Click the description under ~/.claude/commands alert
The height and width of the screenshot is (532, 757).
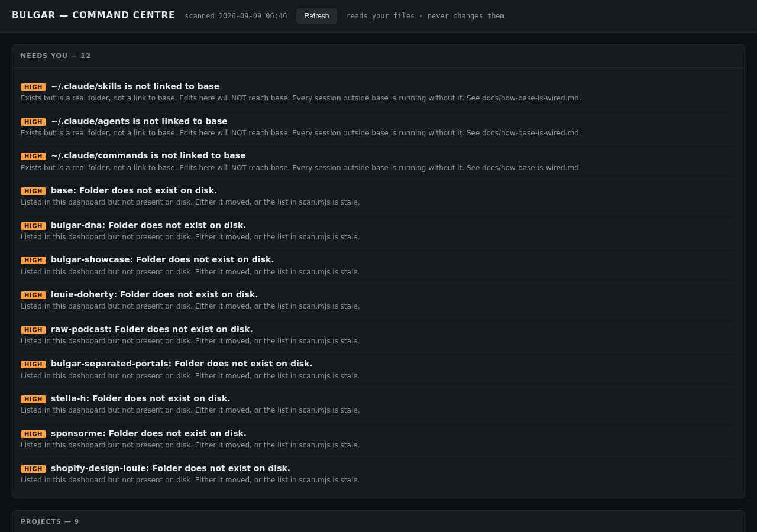(301, 168)
